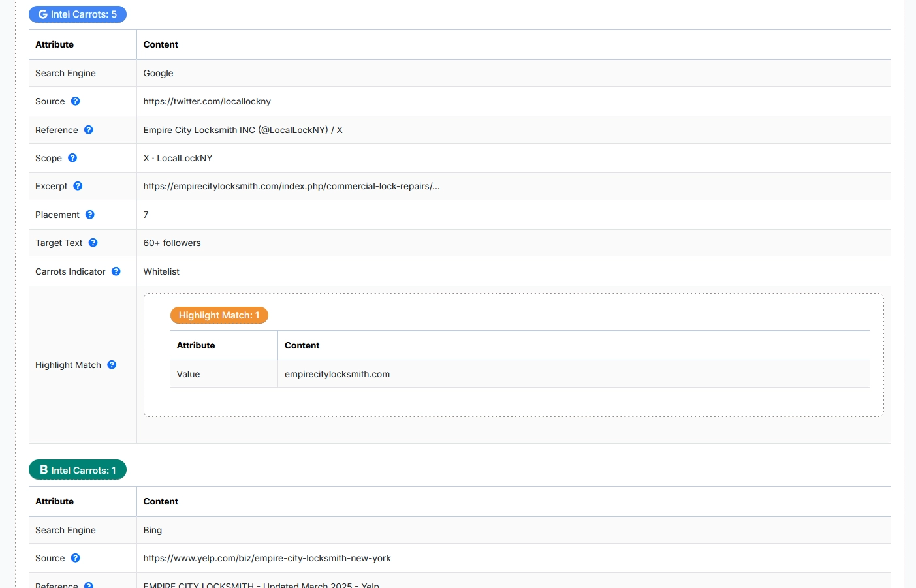Viewport: 916px width, 588px height.
Task: Click the help icon beside Reference in Google table
Action: [88, 130]
